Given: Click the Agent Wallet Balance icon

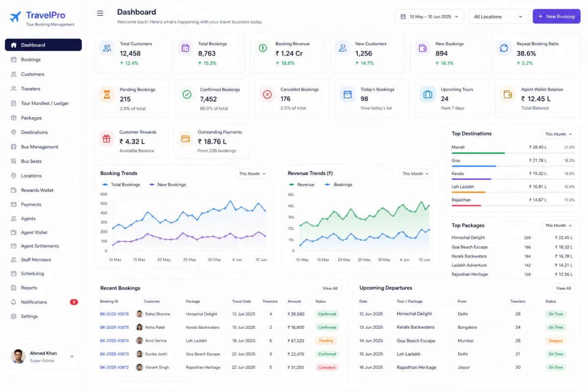Looking at the screenshot, I should tap(508, 94).
